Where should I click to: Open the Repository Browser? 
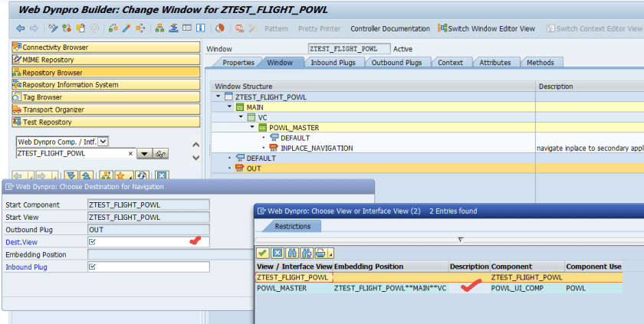[x=106, y=72]
